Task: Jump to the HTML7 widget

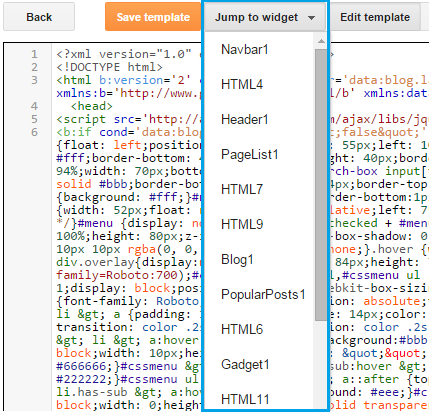Action: tap(242, 189)
